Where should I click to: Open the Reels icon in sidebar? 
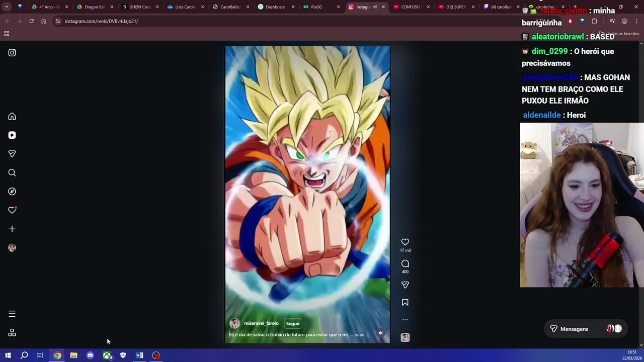tap(12, 135)
